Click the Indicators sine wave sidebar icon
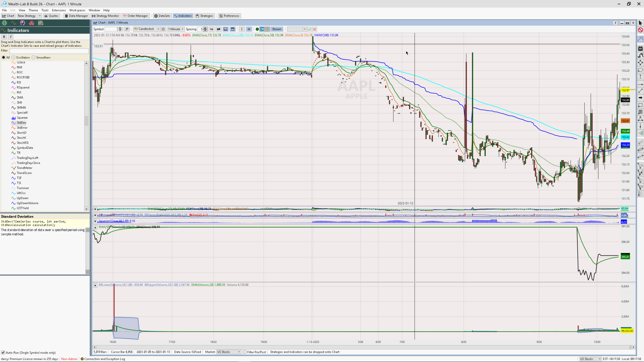Viewport: 644px width, 362px height. pos(13,23)
